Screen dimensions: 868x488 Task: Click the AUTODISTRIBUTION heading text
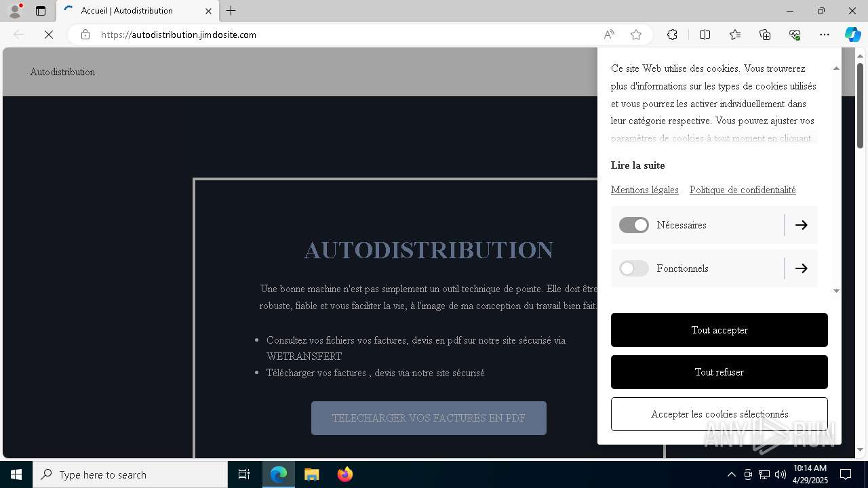pos(429,250)
